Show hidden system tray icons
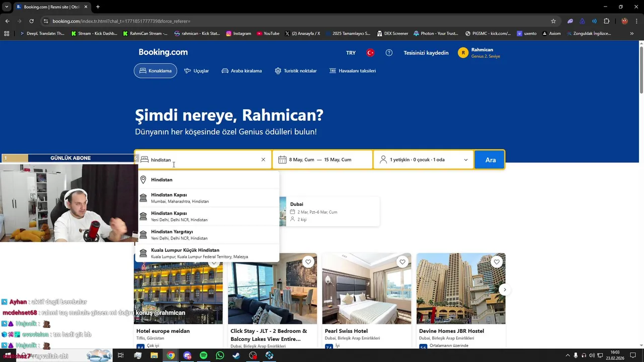 pyautogui.click(x=568, y=355)
